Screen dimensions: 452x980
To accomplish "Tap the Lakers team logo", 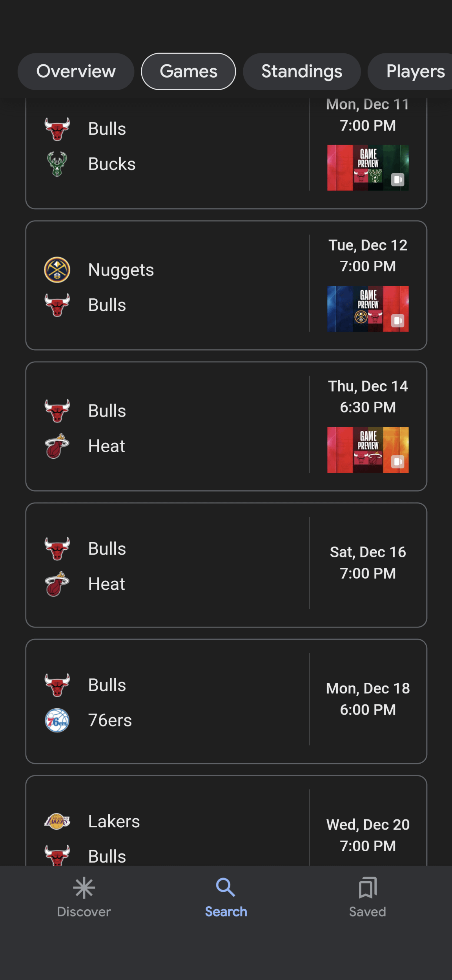I will (x=57, y=821).
